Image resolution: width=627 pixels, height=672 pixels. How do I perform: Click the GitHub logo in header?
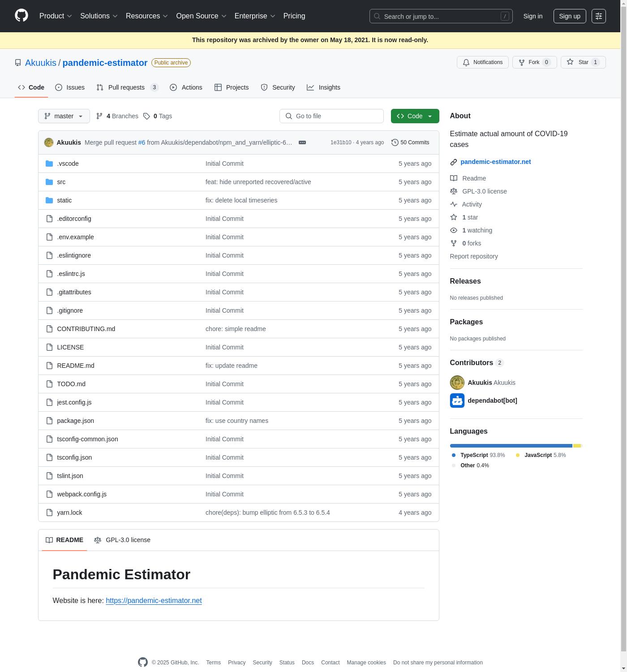21,16
